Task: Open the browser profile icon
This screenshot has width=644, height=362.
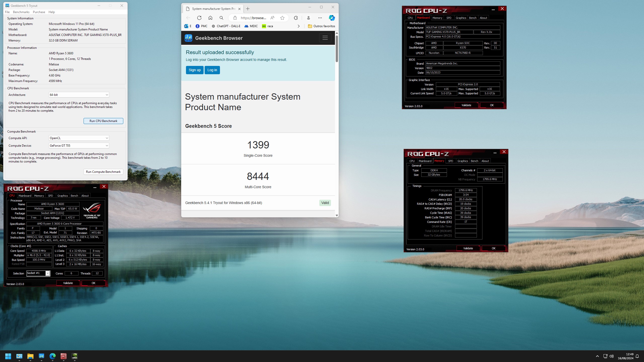Action: [x=308, y=18]
